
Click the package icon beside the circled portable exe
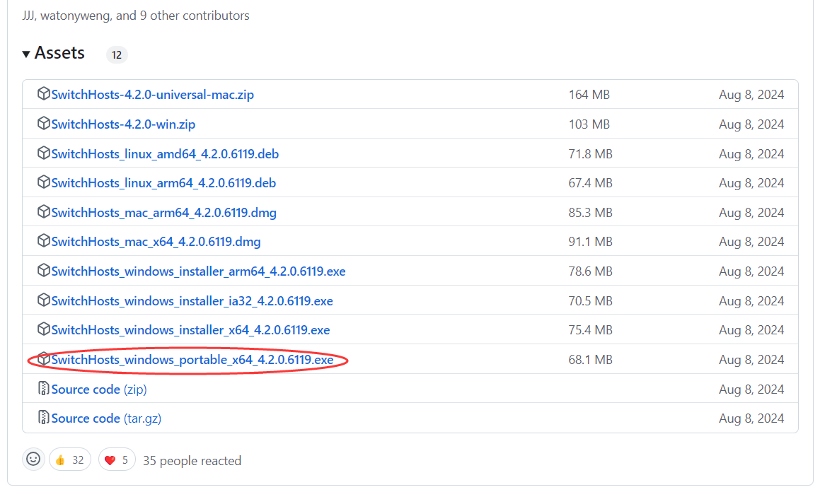click(x=44, y=359)
